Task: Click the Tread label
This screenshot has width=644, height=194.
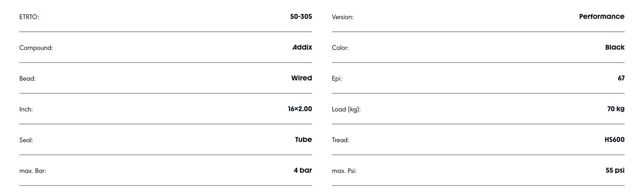Action: click(340, 140)
